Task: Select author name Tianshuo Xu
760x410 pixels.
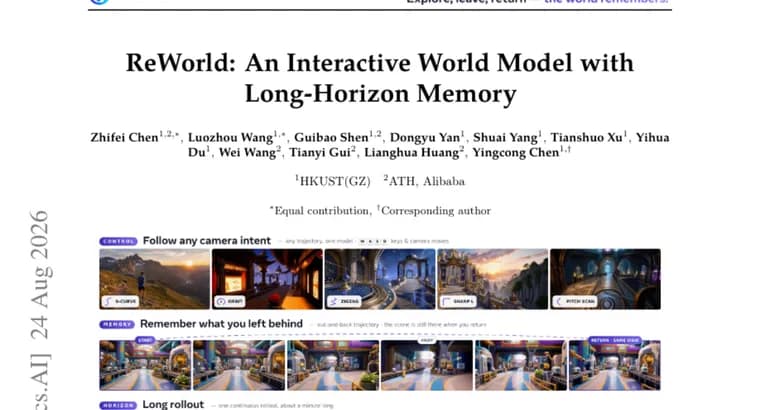Action: [586, 138]
